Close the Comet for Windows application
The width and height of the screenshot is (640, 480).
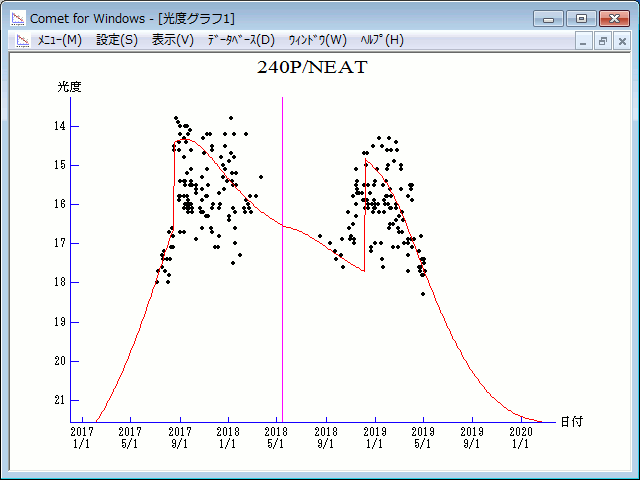(614, 18)
